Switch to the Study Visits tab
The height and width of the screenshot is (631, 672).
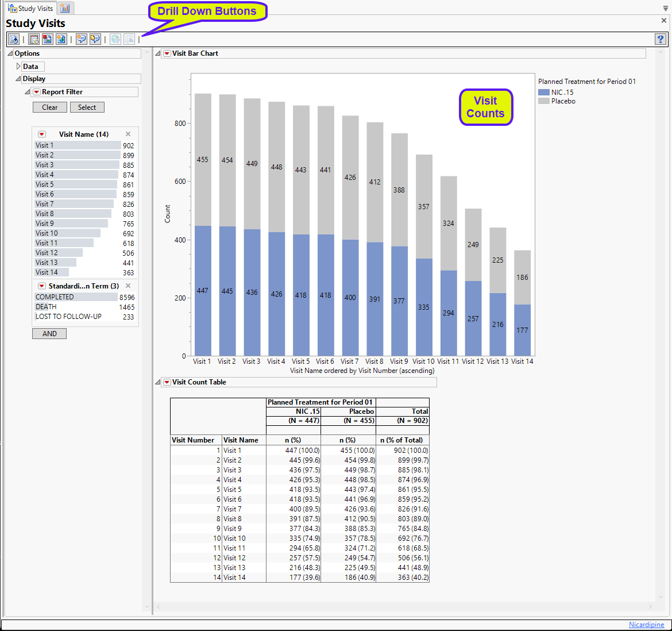click(31, 9)
